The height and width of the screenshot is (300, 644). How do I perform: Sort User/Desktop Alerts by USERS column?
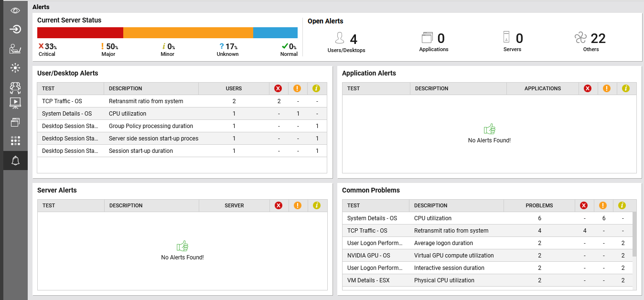pos(234,88)
